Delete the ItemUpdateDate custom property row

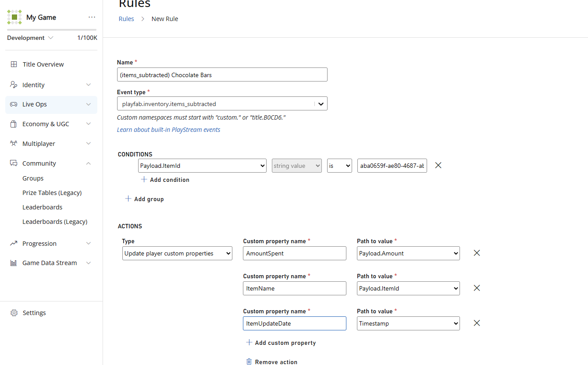(477, 323)
